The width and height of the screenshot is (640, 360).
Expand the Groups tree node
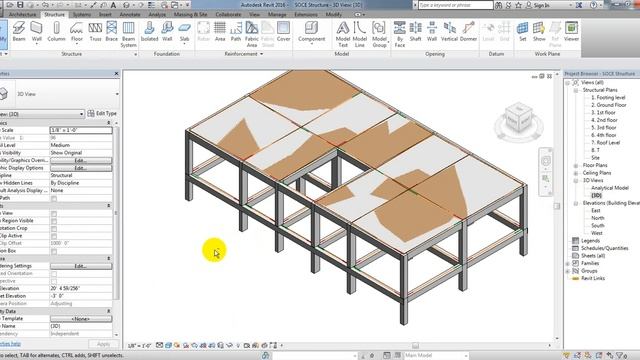(568, 271)
